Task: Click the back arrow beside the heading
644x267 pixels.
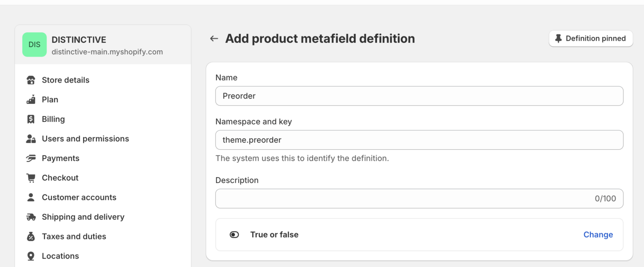Action: [214, 38]
